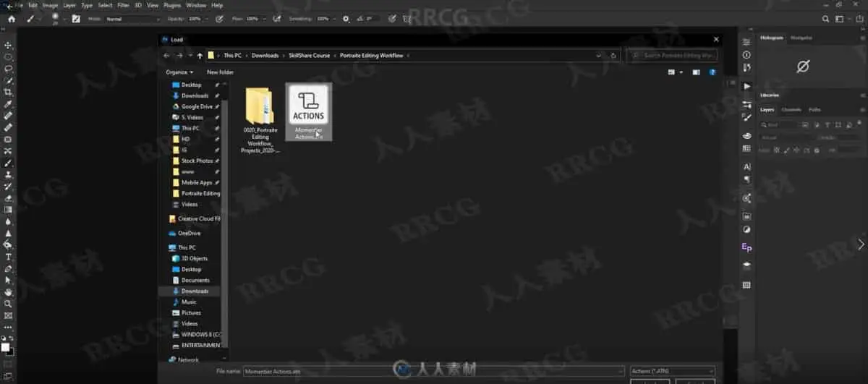Toggle pressure for opacity

(219, 19)
